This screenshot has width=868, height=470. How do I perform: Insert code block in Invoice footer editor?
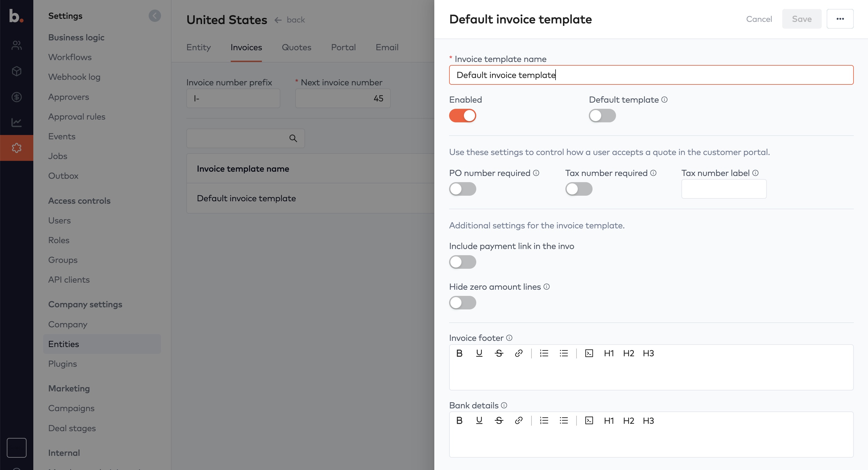(589, 353)
